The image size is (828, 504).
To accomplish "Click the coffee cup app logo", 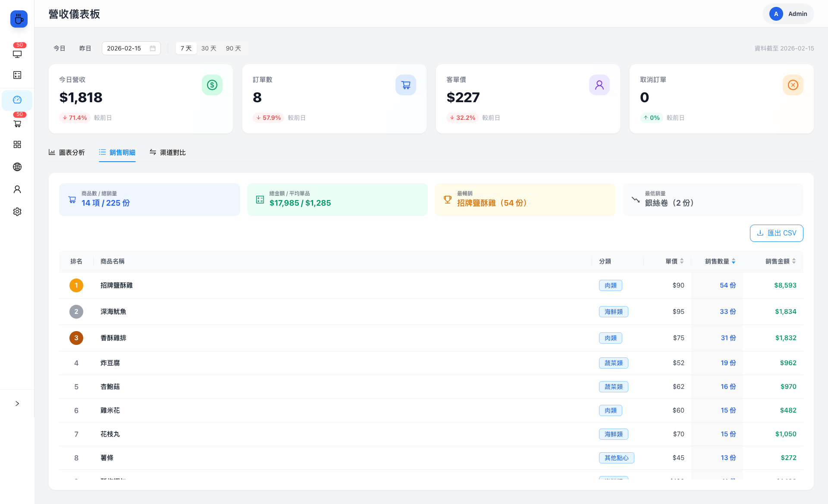I will coord(19,19).
